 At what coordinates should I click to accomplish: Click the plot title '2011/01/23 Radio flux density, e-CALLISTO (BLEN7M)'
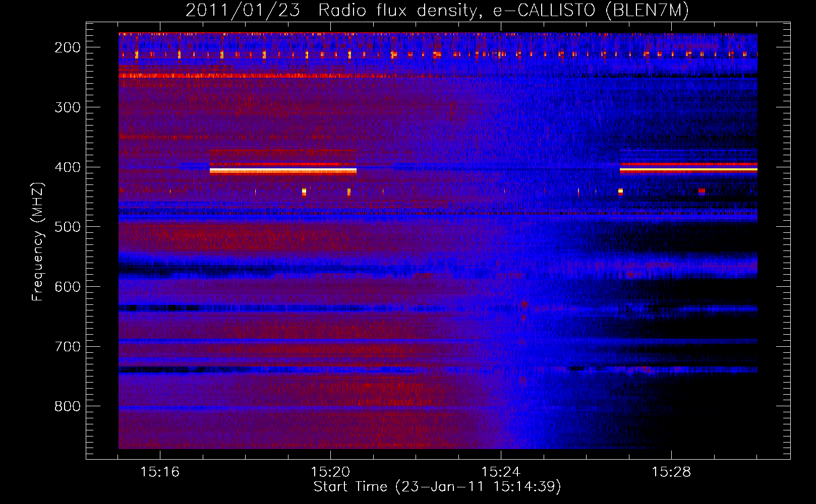pos(437,11)
